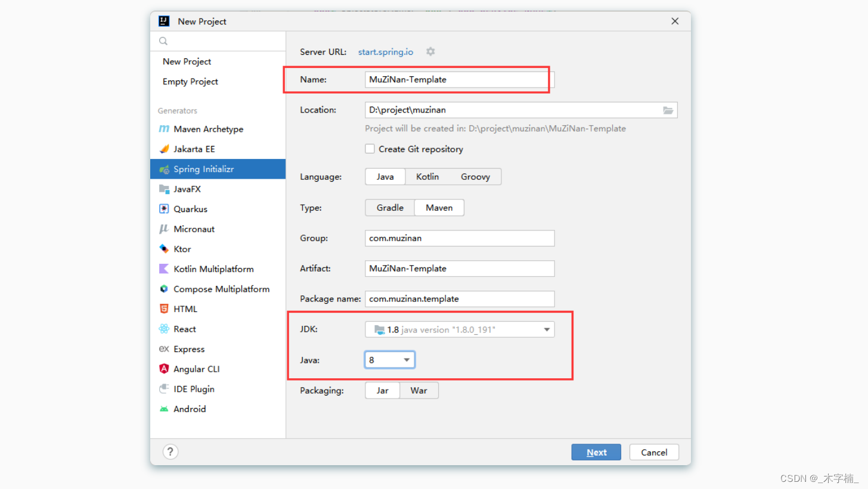Select Jar packaging
Image resolution: width=868 pixels, height=489 pixels.
383,391
